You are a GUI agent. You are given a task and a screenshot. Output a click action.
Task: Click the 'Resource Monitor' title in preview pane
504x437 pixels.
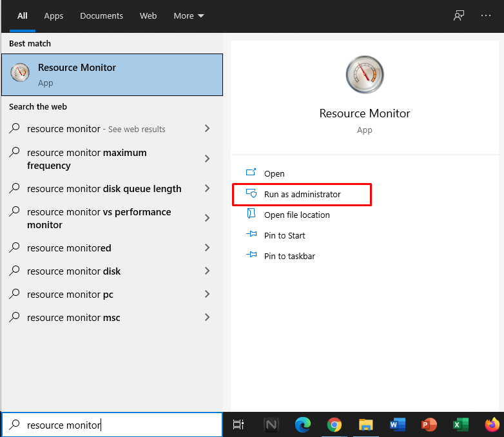pyautogui.click(x=365, y=113)
